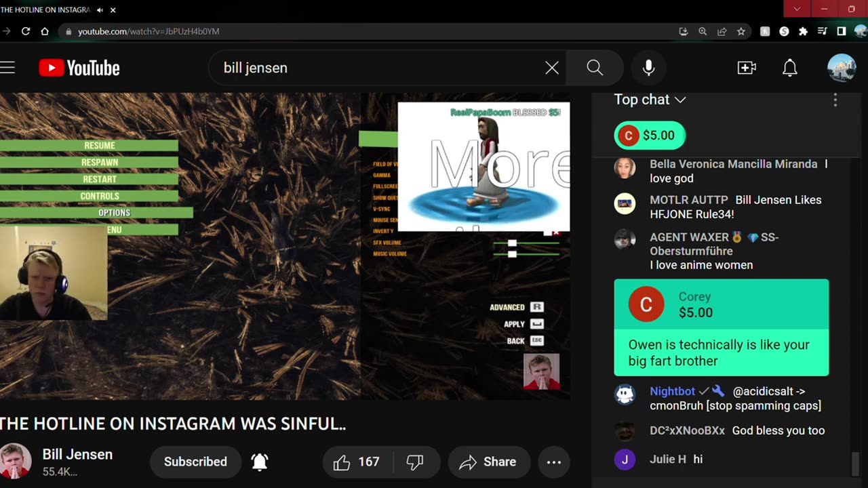Click MOTLR AUTTP chat username

[688, 200]
